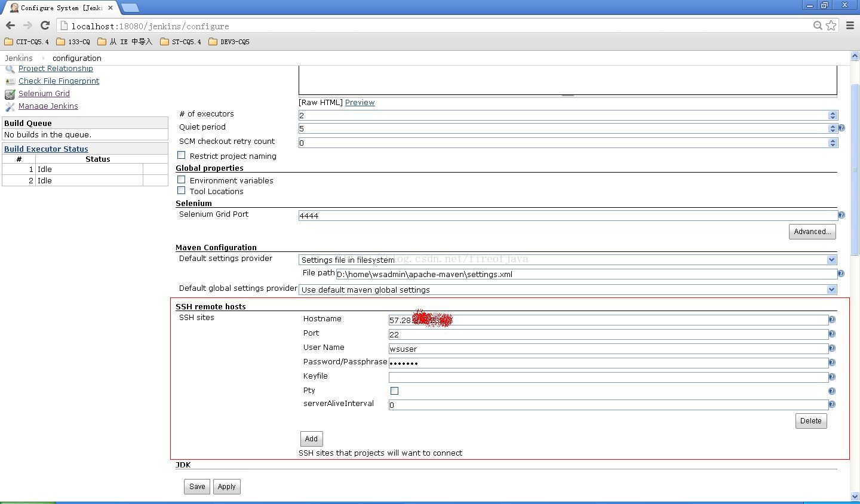Screen dimensions: 860x504
Task: Click Jenkins in the breadcrumb
Action: pyautogui.click(x=19, y=58)
